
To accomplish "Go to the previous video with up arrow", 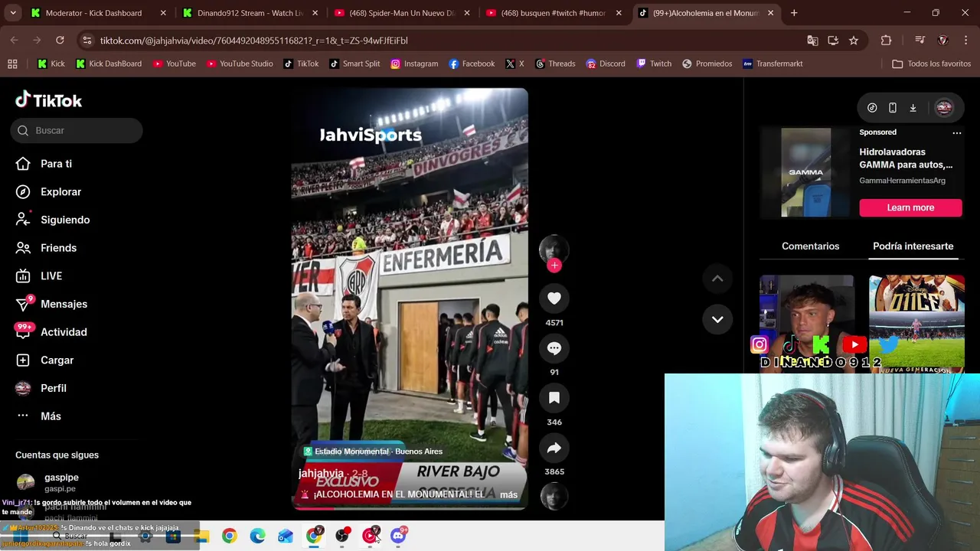I will [x=717, y=279].
